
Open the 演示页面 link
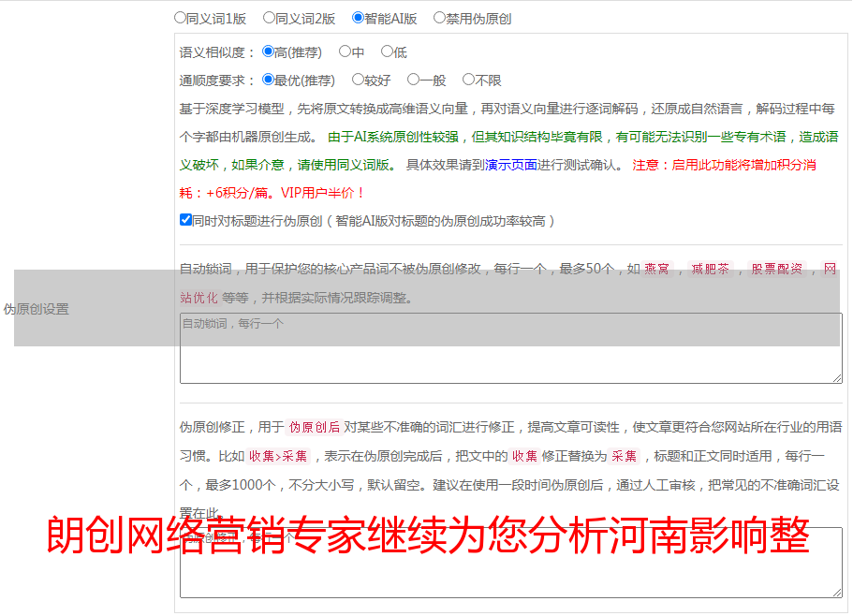[511, 165]
